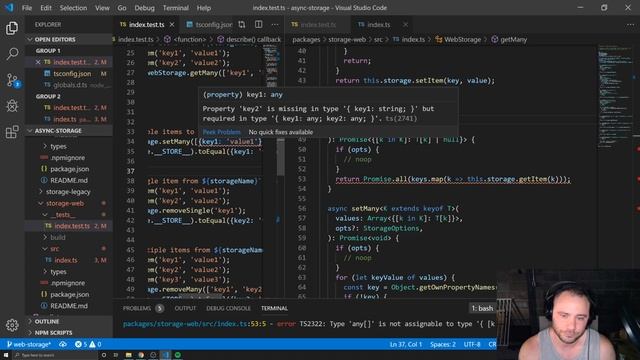Switch to the Output panel tab
Image resolution: width=640 pixels, height=360 pixels.
click(x=185, y=308)
